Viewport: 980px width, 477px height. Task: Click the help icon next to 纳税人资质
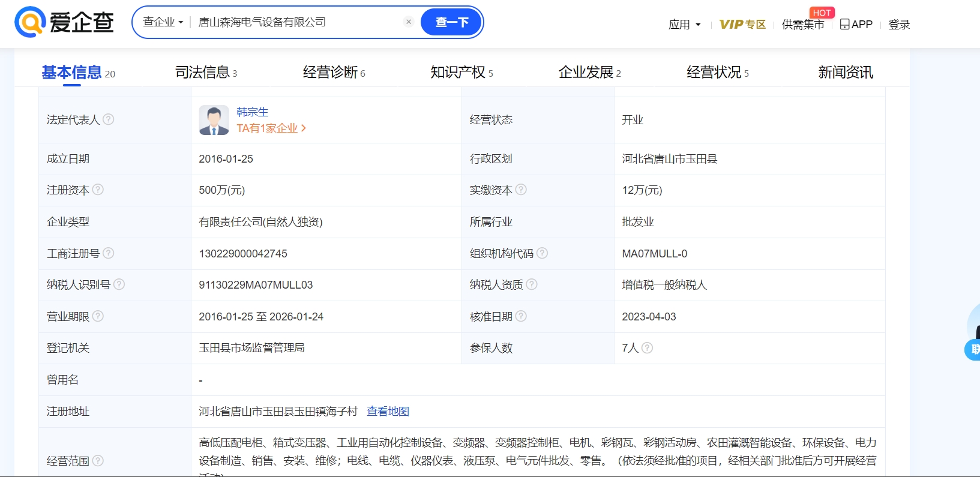(532, 284)
